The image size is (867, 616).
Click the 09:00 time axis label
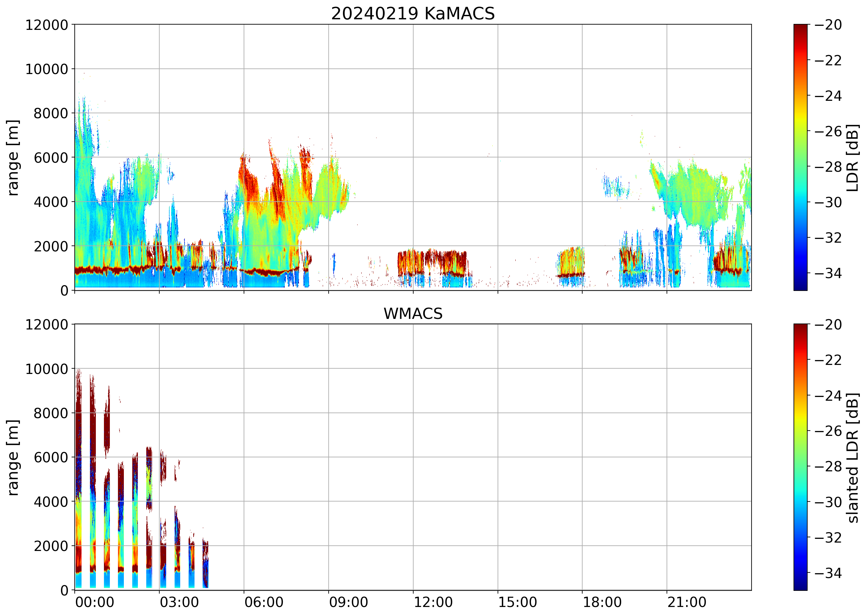point(348,602)
